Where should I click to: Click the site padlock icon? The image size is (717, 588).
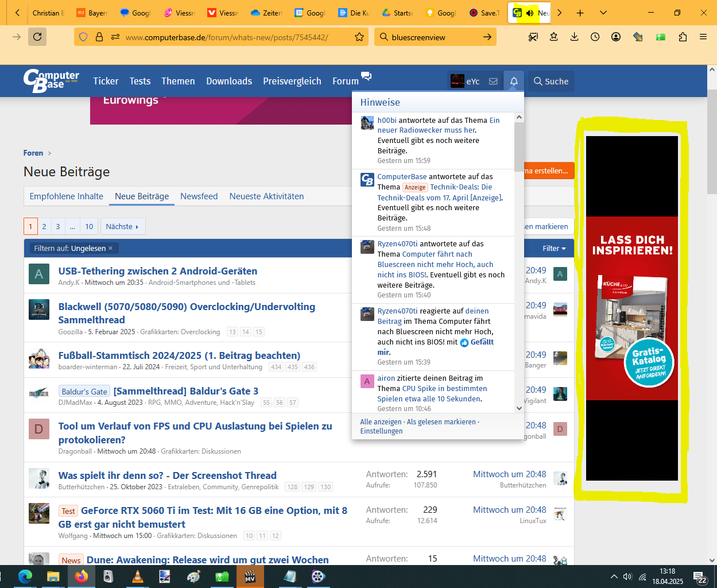[99, 37]
